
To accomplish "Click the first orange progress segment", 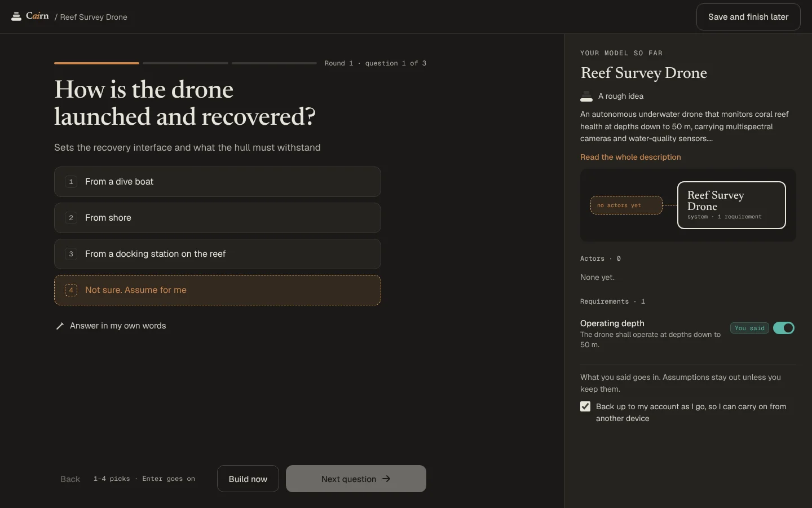I will tap(96, 63).
